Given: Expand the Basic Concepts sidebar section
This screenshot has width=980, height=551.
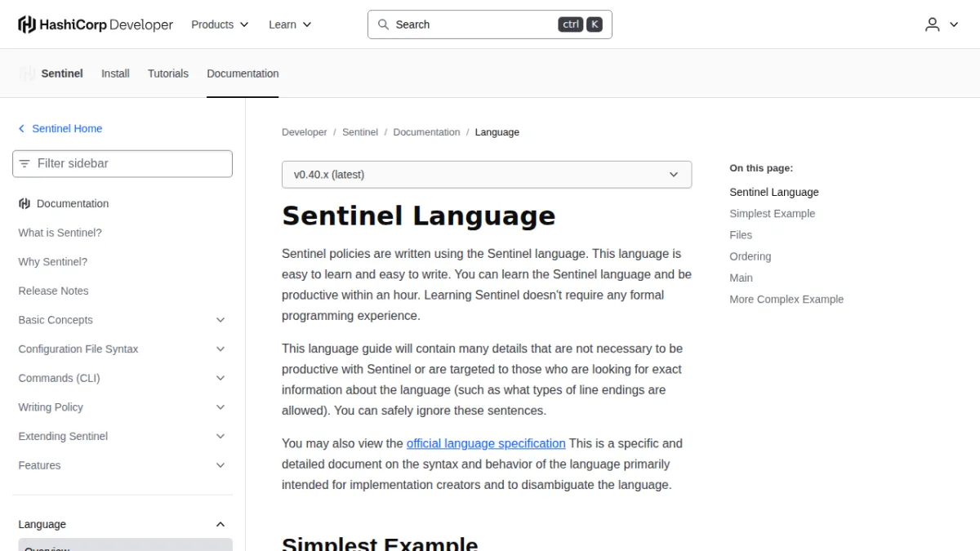Looking at the screenshot, I should point(220,320).
